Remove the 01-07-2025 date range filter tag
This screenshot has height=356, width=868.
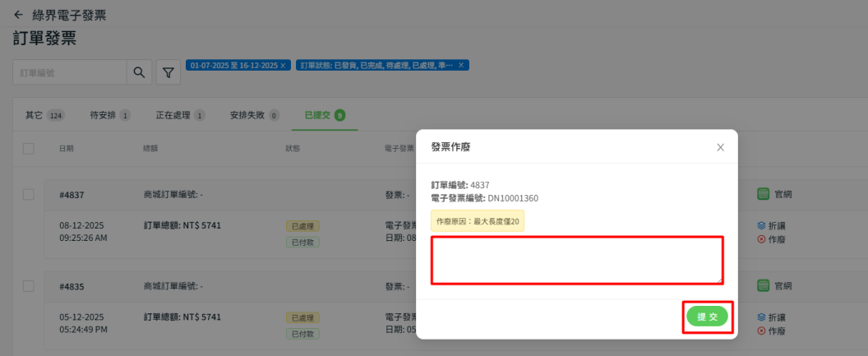(x=284, y=65)
